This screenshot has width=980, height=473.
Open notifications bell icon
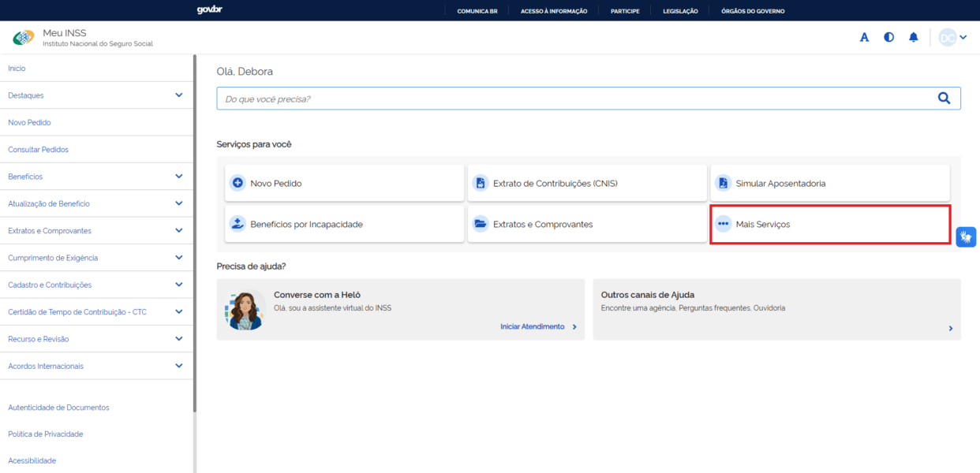(x=914, y=37)
